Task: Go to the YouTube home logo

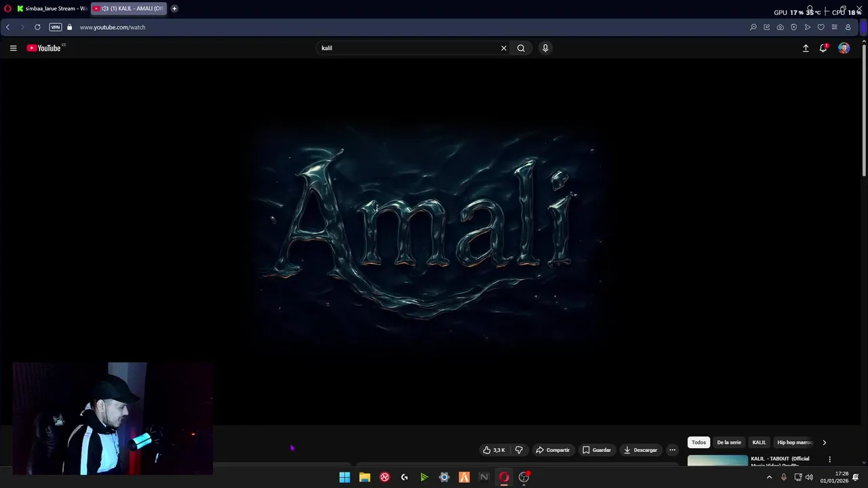Action: [x=45, y=48]
